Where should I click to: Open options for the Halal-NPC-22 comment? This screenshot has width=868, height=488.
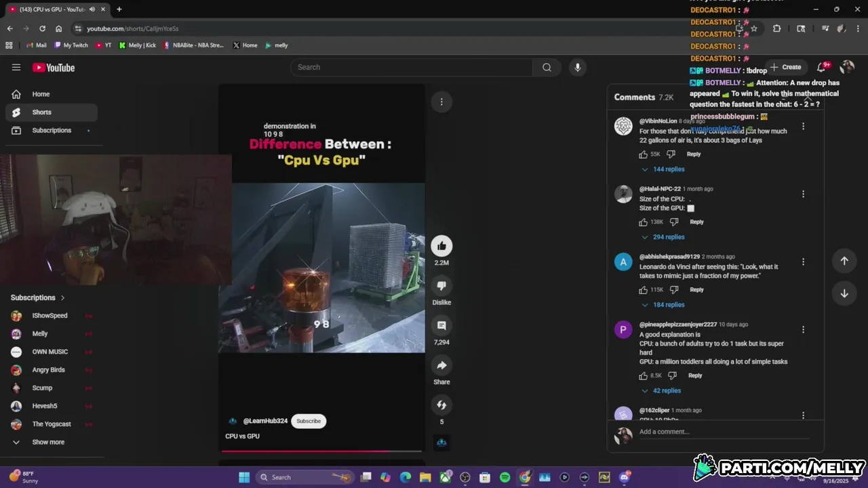[803, 194]
